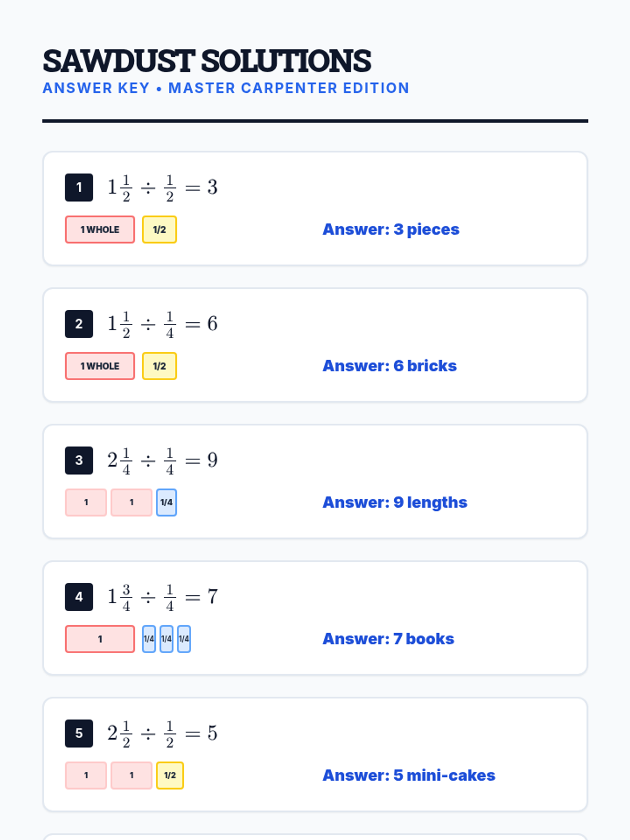Click the last 1/4 block in problem 4
This screenshot has height=840, width=630.
184,639
